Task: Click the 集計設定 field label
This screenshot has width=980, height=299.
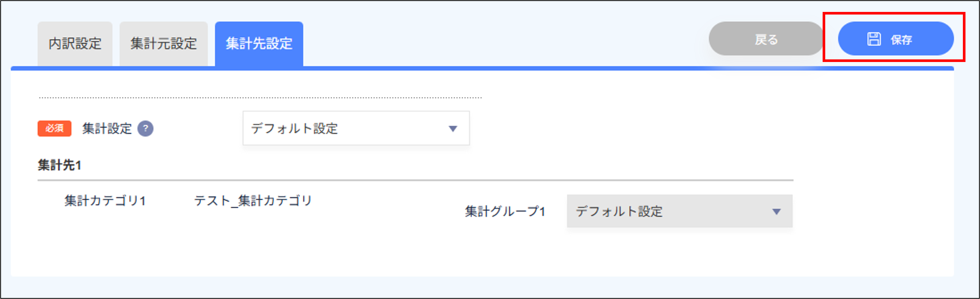Action: (x=108, y=129)
